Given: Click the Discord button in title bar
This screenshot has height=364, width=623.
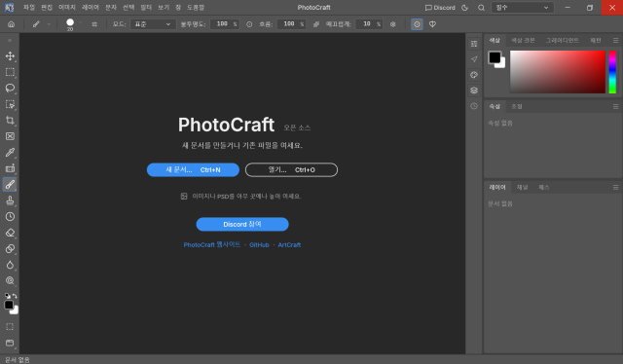Looking at the screenshot, I should (440, 8).
